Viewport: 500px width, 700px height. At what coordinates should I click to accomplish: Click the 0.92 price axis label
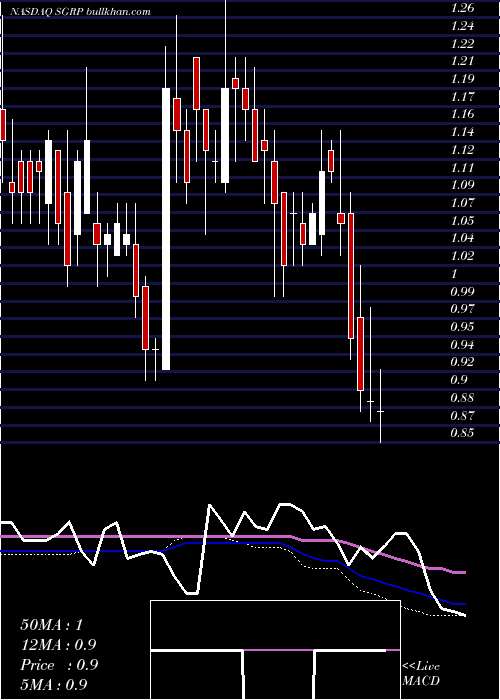[462, 362]
